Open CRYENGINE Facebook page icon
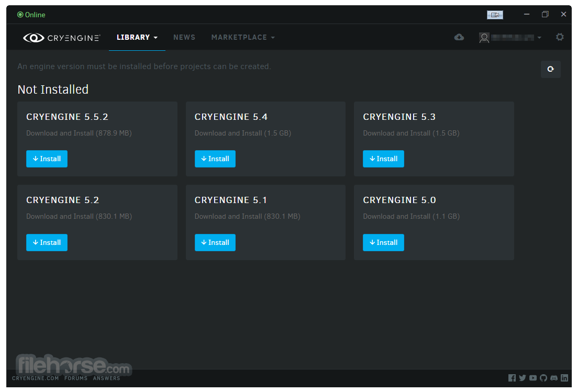This screenshot has height=392, width=577. point(512,378)
